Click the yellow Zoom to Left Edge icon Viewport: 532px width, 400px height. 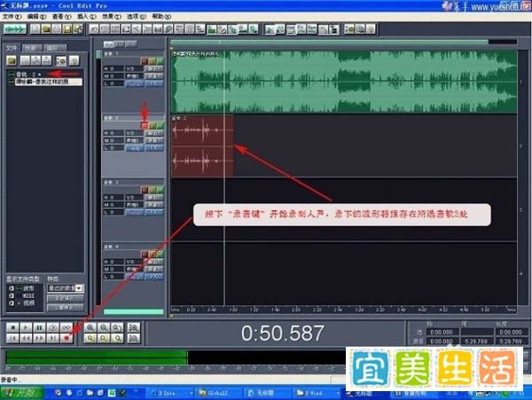click(104, 338)
